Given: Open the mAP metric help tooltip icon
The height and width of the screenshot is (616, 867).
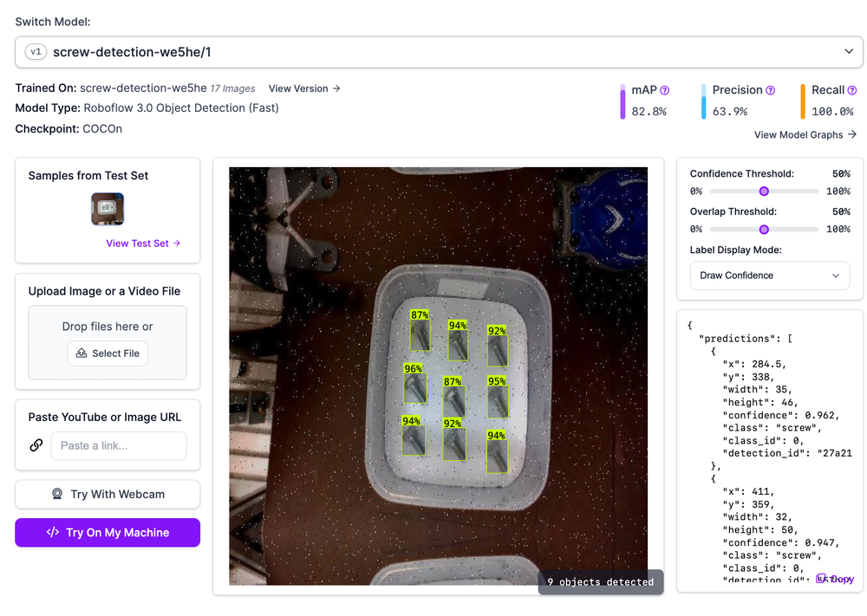Looking at the screenshot, I should click(x=663, y=89).
